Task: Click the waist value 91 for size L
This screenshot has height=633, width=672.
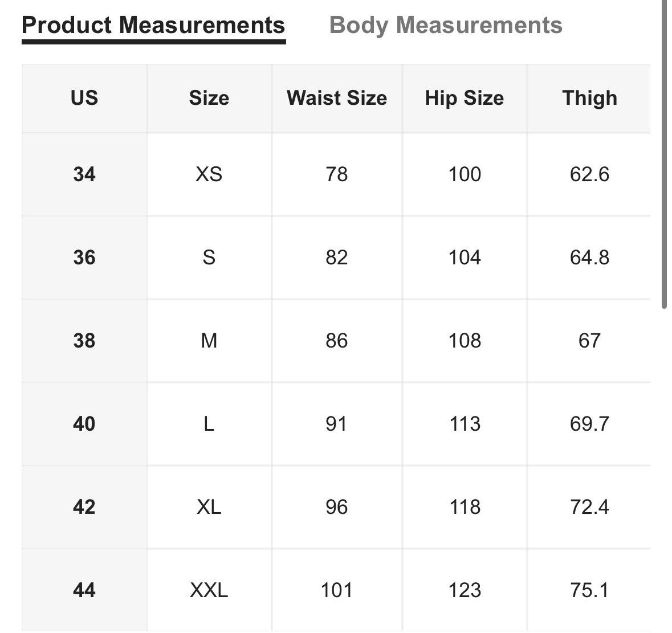Action: [x=337, y=424]
